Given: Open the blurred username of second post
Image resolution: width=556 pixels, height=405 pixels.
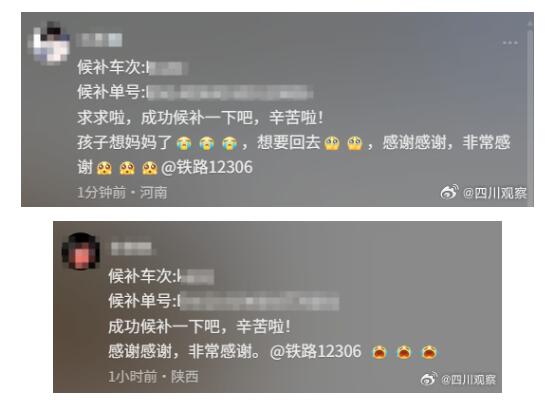Looking at the screenshot, I should (x=132, y=248).
